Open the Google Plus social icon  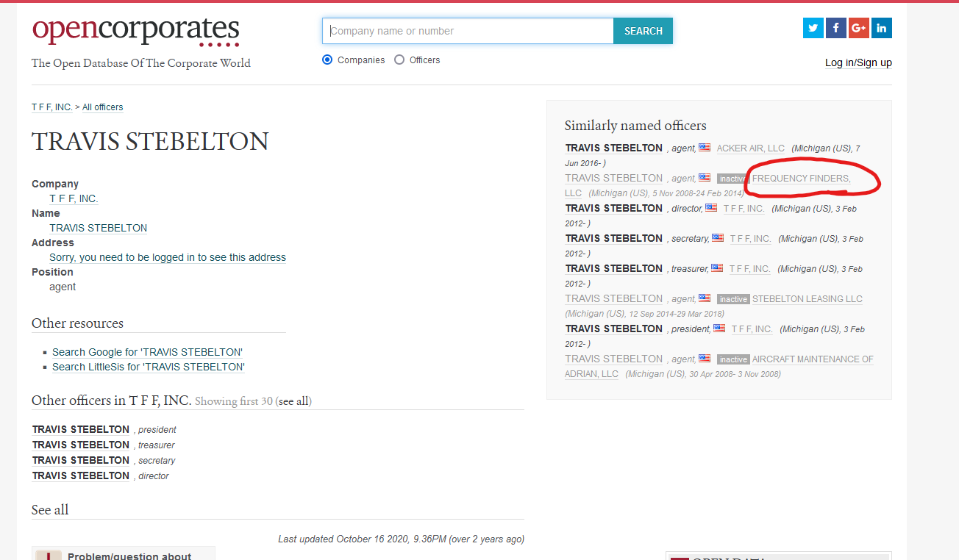[x=859, y=29]
